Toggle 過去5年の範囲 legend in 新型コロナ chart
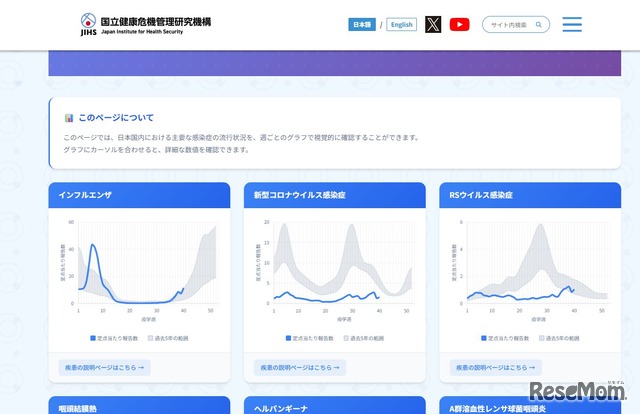Viewport: 640px width, 414px height. tap(364, 338)
